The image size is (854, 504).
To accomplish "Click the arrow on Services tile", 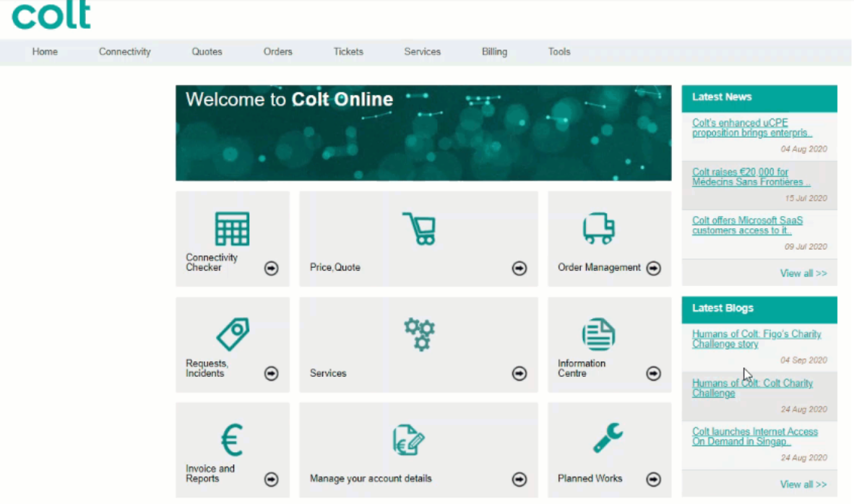I will [x=519, y=373].
